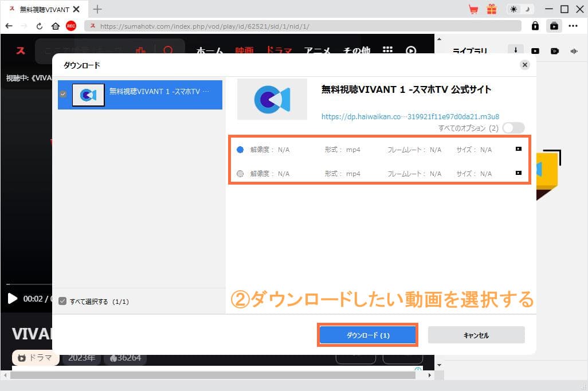Click the video icon on first option row

pos(518,149)
